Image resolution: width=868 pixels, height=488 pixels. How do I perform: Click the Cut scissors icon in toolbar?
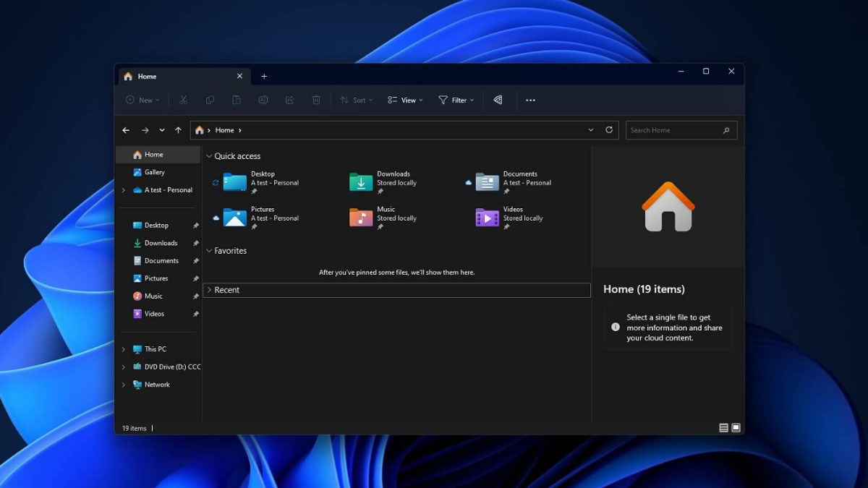[x=183, y=100]
